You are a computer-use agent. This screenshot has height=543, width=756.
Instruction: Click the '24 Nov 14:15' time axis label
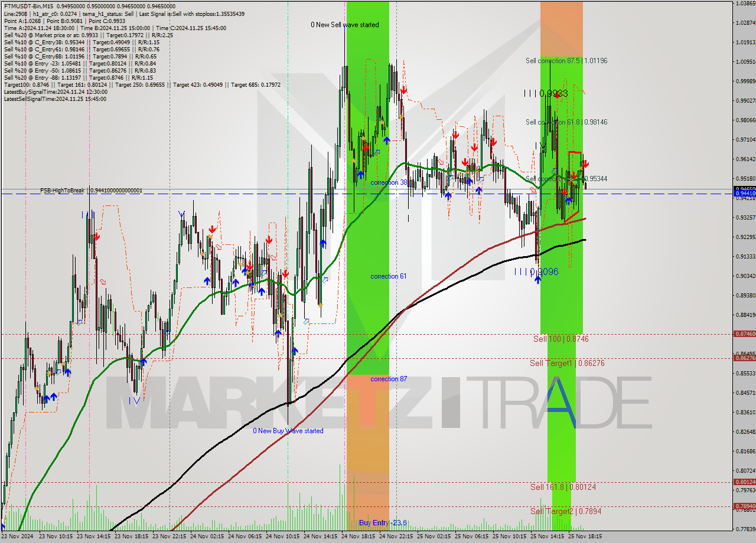[321, 537]
